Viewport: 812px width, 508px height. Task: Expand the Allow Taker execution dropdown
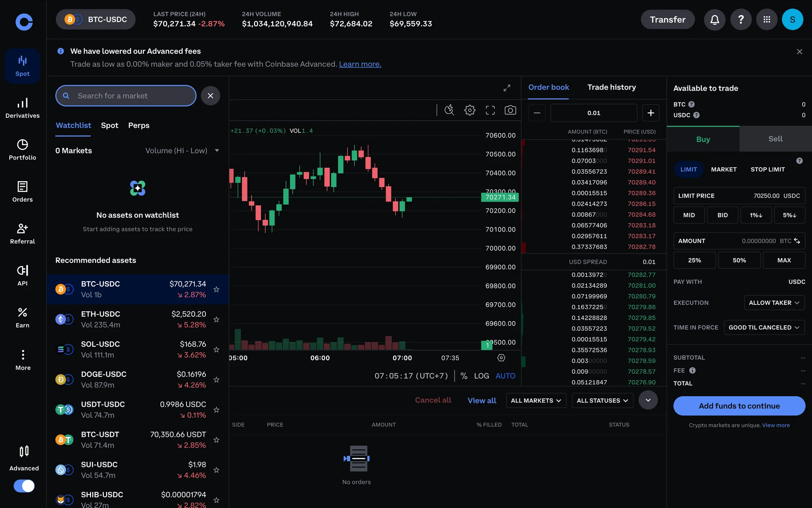(774, 303)
